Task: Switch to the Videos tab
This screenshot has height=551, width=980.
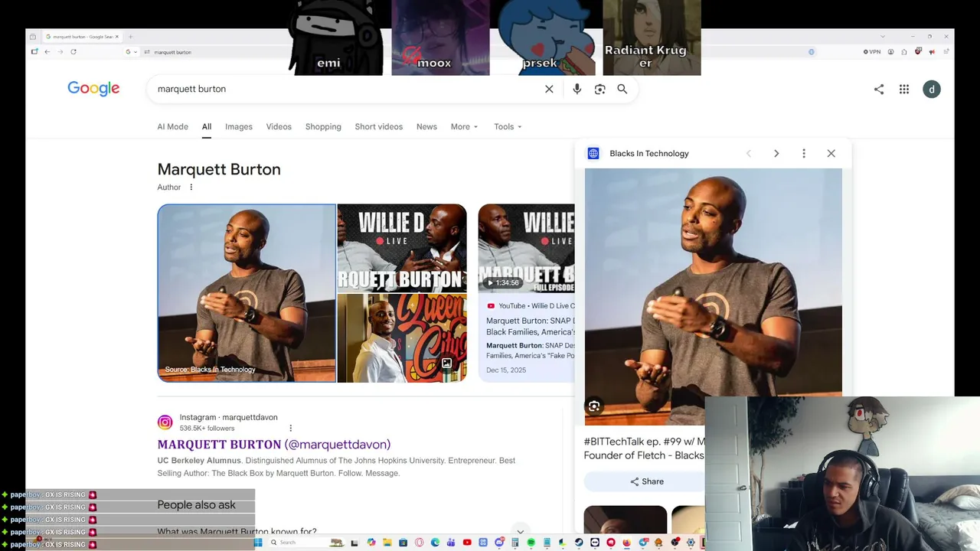Action: click(279, 127)
